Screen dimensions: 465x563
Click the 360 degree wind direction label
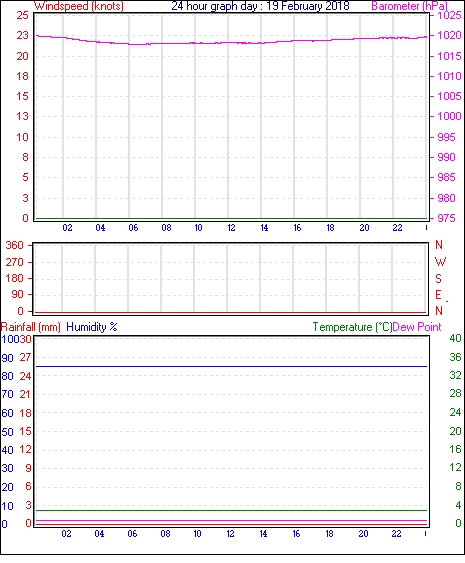tap(14, 245)
